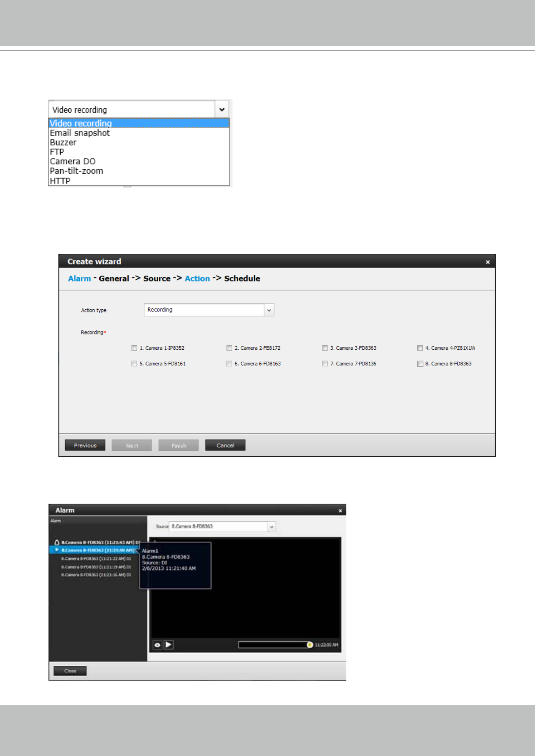The height and width of the screenshot is (756, 535).
Task: Click the play arrow icon on the highlighted alarm
Action: 57,550
